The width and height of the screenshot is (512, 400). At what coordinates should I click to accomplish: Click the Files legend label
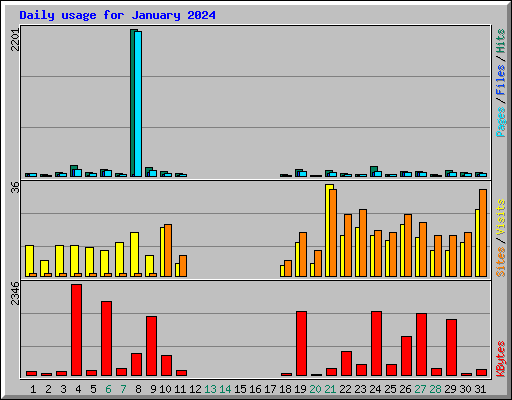[501, 80]
